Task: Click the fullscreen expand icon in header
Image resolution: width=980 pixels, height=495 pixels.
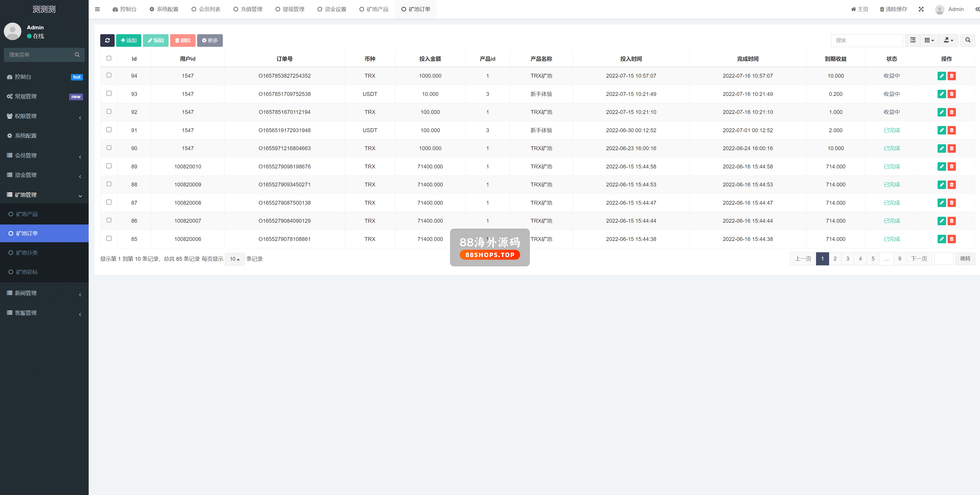Action: pyautogui.click(x=921, y=9)
